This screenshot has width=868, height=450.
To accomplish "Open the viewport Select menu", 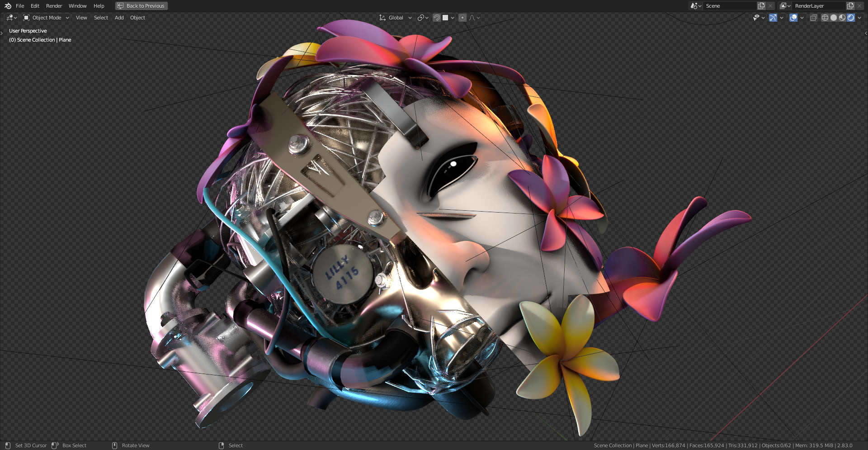I will point(101,18).
